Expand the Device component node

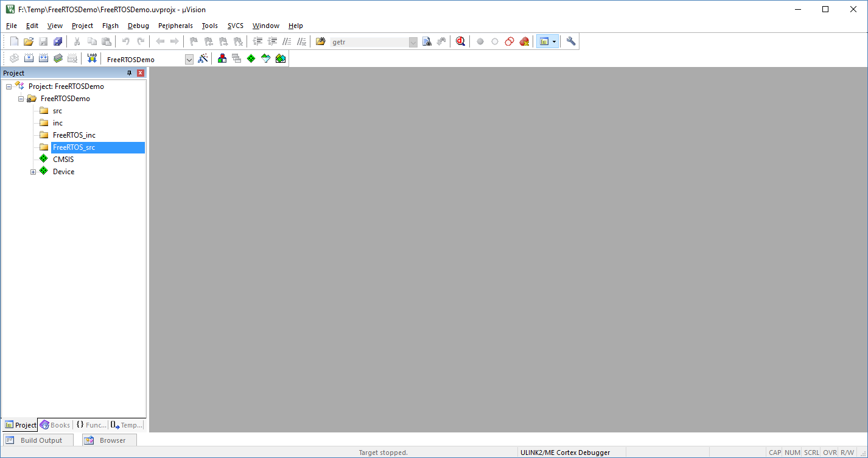[x=33, y=172]
